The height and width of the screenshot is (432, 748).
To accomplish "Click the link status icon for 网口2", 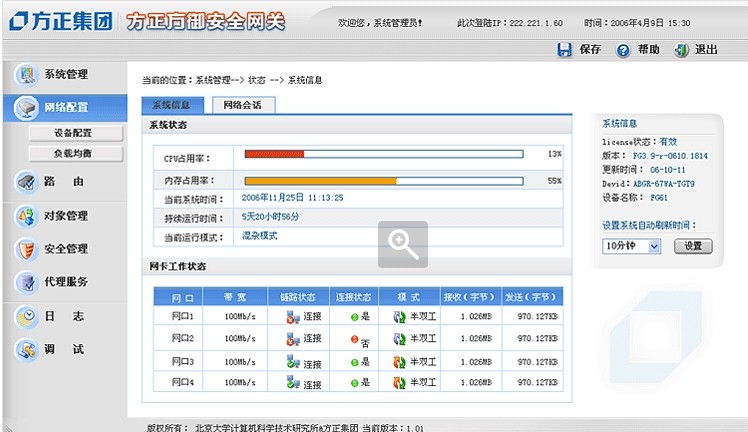I will (x=292, y=339).
